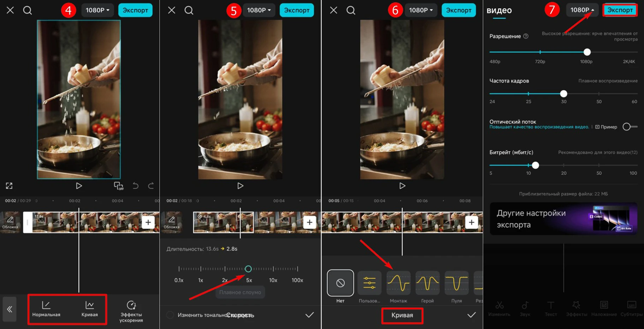Open the Кривая speed curve tool

coord(90,309)
